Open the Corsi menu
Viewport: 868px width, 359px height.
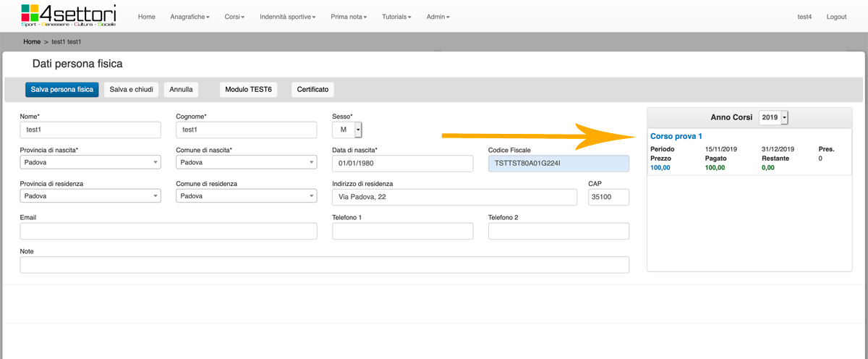233,17
